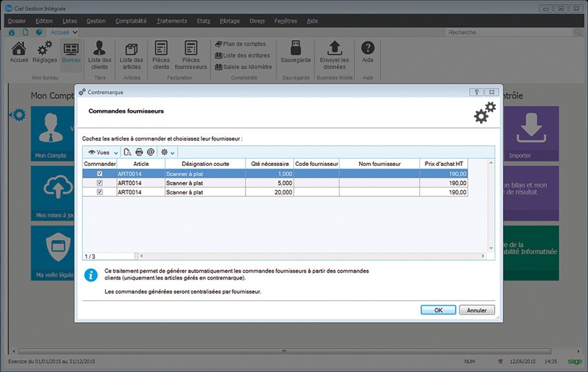Expand the Vues dropdown
Viewport: 588px width, 372px height.
pyautogui.click(x=104, y=152)
